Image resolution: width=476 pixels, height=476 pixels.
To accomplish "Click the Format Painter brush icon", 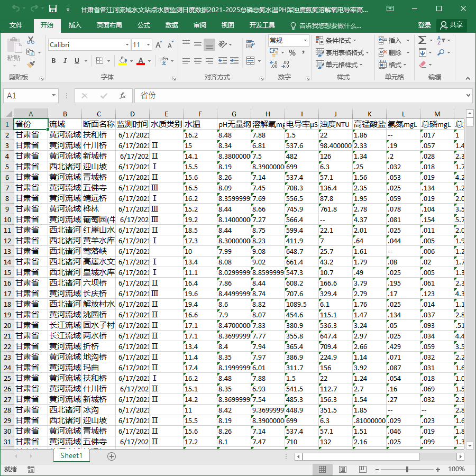I will click(31, 64).
